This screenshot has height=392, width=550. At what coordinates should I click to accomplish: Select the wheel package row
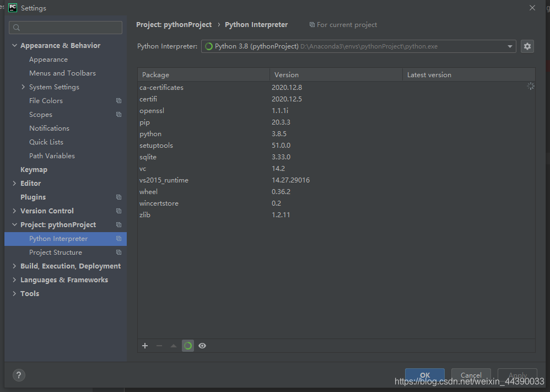point(336,192)
